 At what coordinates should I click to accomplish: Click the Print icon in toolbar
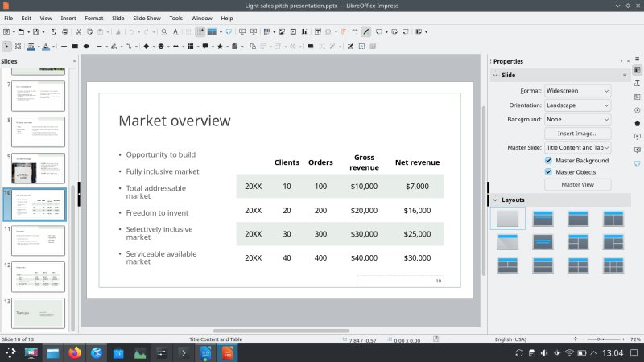point(63,31)
